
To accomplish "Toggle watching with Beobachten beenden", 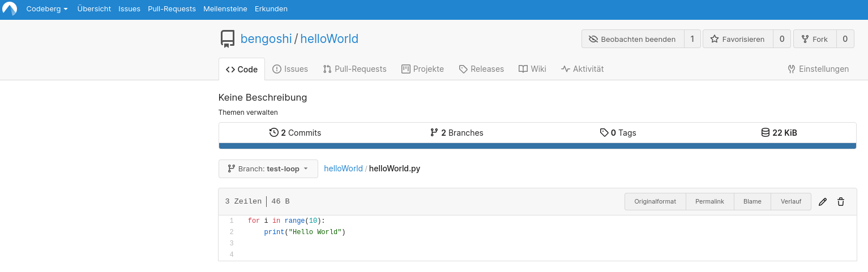I will pos(632,39).
